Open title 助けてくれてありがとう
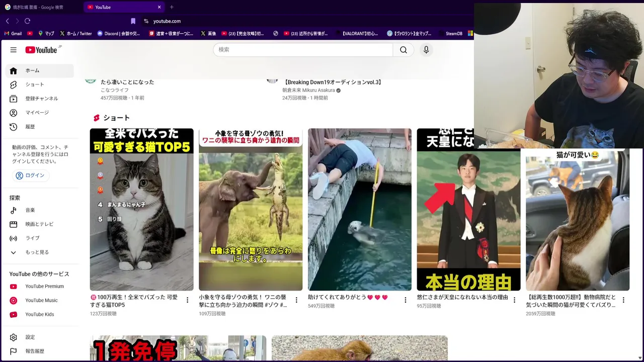This screenshot has height=362, width=644. [x=348, y=297]
